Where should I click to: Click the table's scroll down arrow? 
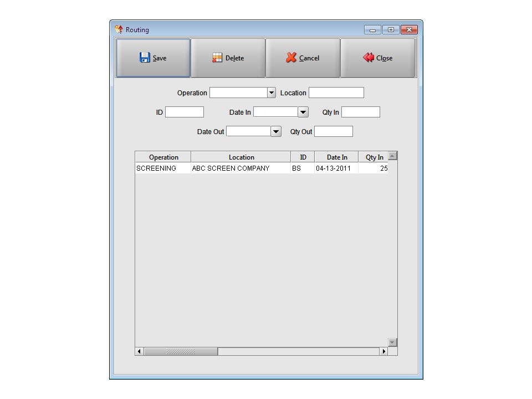[392, 342]
